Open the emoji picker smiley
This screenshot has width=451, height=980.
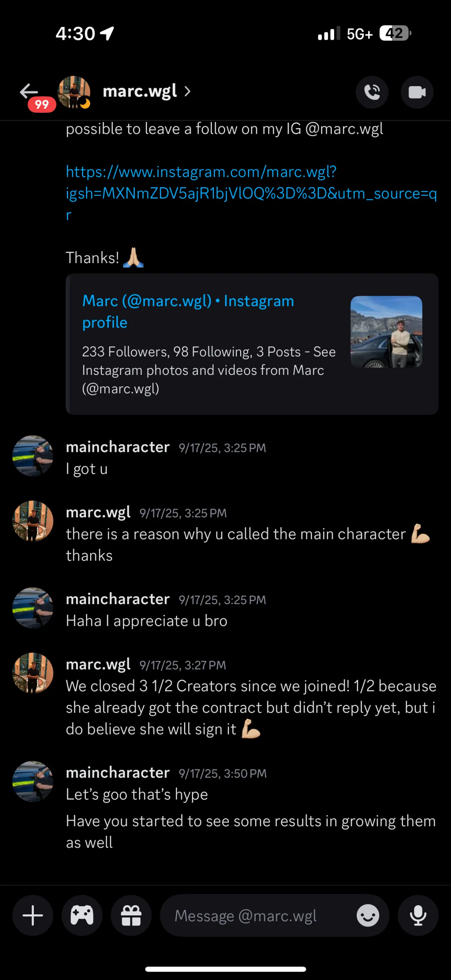coord(367,915)
